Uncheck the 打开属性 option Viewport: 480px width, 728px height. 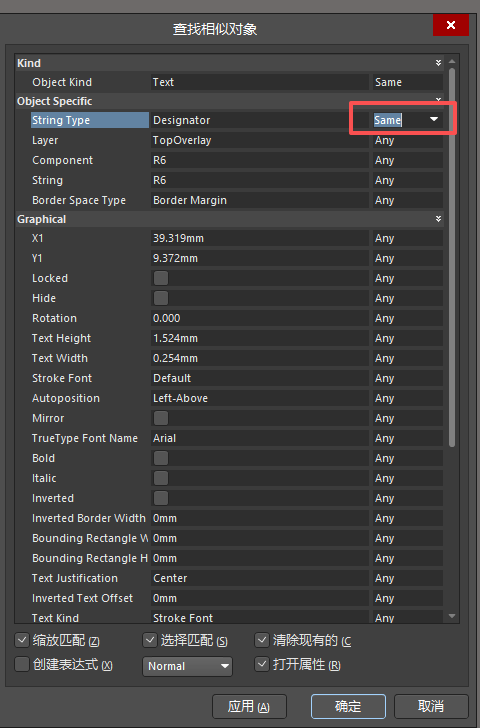click(x=262, y=664)
